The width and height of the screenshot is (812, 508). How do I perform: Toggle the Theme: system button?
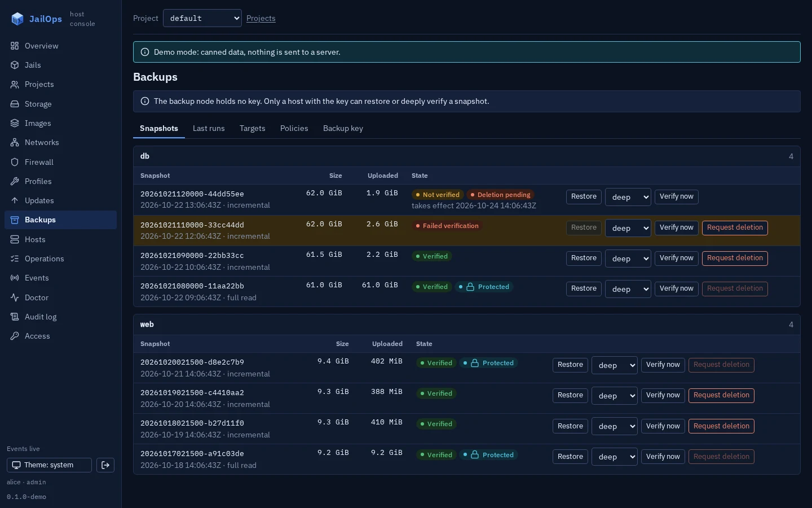coord(49,465)
